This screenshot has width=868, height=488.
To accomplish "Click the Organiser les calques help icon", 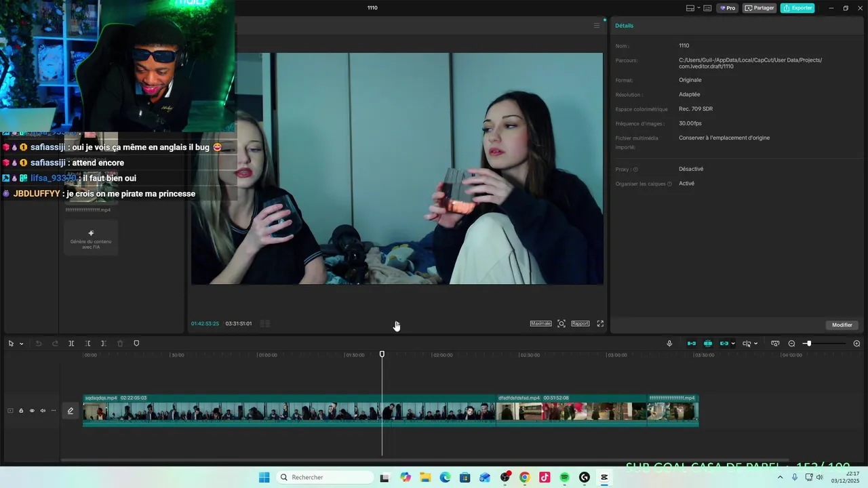I will [x=669, y=184].
